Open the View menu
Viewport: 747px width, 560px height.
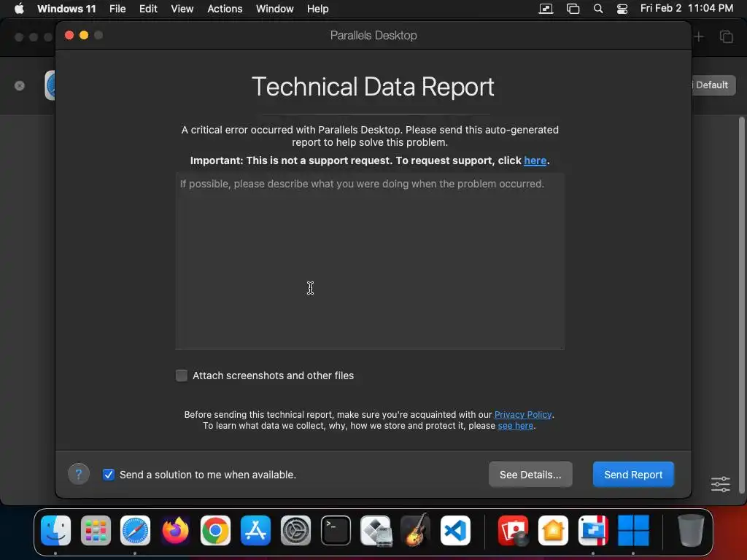[182, 9]
